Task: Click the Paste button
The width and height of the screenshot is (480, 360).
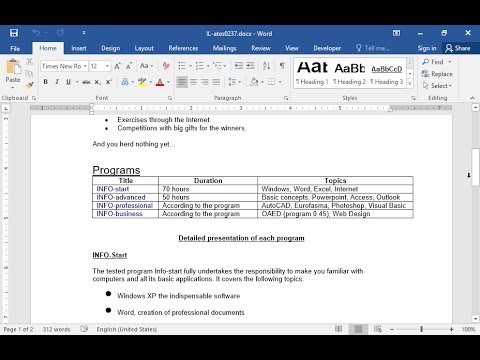Action: [13, 71]
